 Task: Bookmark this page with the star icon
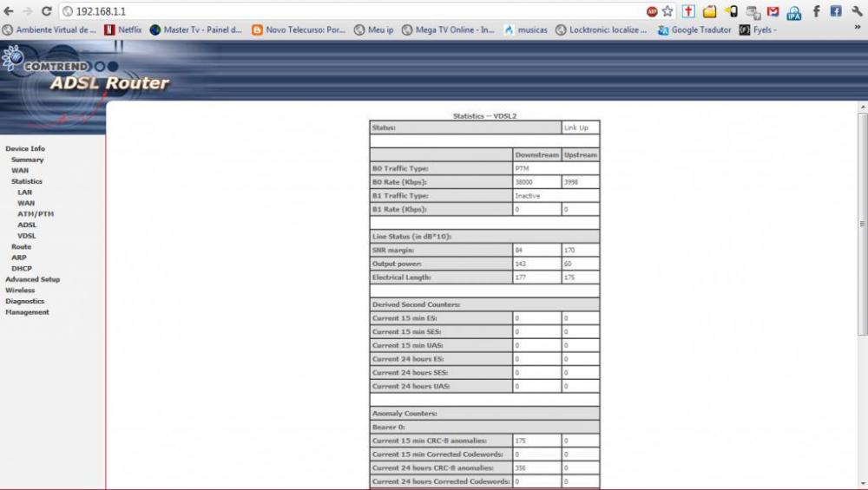(x=667, y=11)
